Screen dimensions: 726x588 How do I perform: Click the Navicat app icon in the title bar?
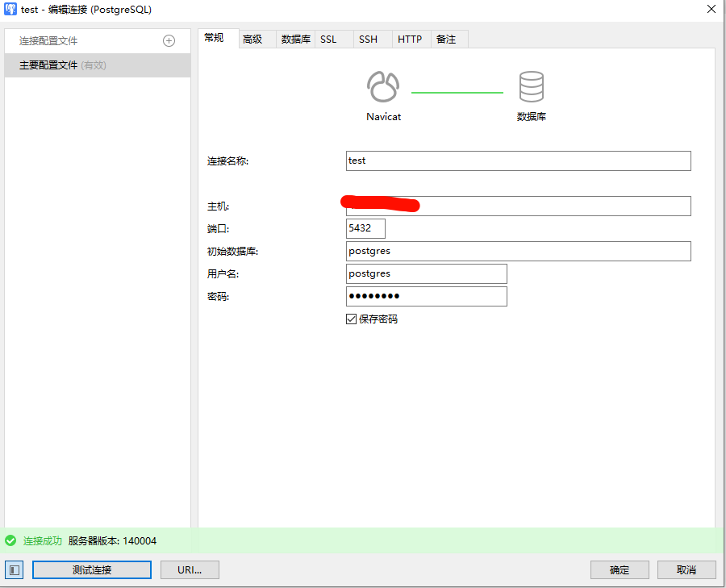click(x=10, y=9)
